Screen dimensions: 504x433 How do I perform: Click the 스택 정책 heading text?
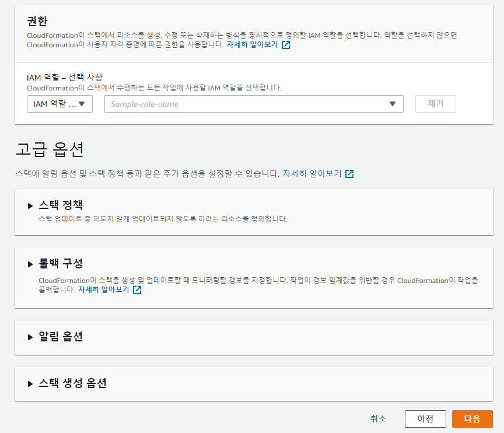tap(61, 205)
